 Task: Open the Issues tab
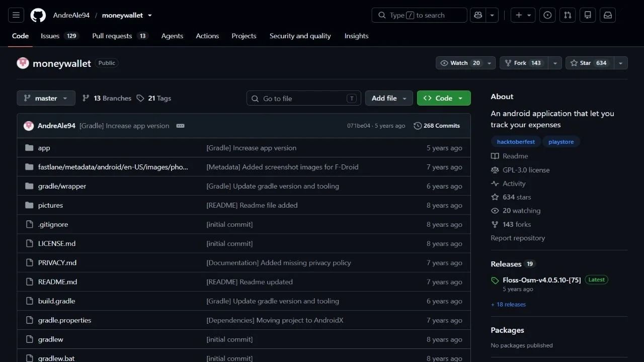pos(60,36)
